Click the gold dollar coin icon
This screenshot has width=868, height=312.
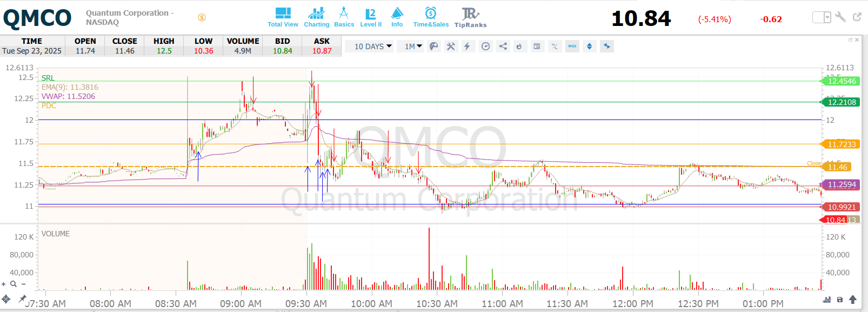coord(202,17)
